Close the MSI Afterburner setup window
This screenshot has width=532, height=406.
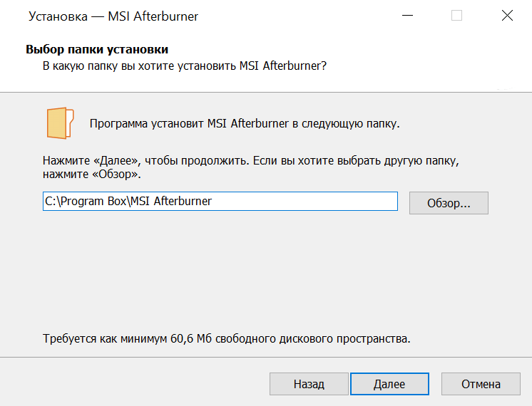click(507, 16)
